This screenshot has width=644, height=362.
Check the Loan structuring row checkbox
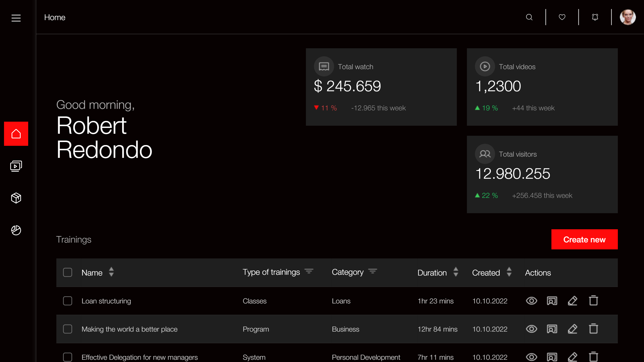pyautogui.click(x=67, y=301)
